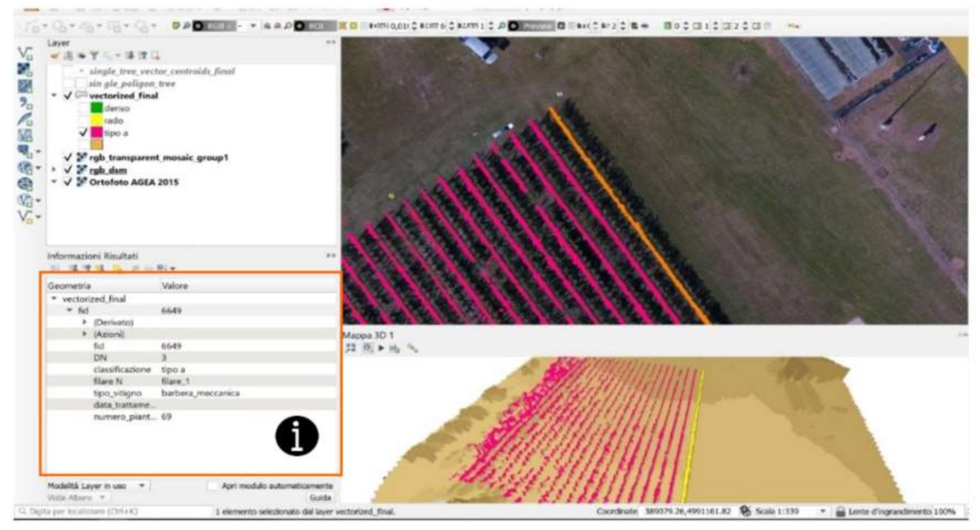Enable 'Apri modulo automaticamente' checkbox
Image resolution: width=980 pixels, height=530 pixels.
tap(213, 485)
